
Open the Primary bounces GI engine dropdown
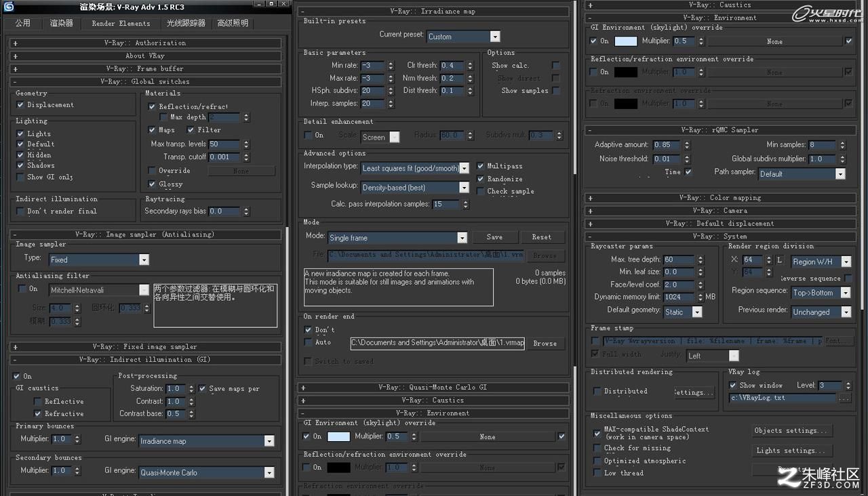[207, 441]
